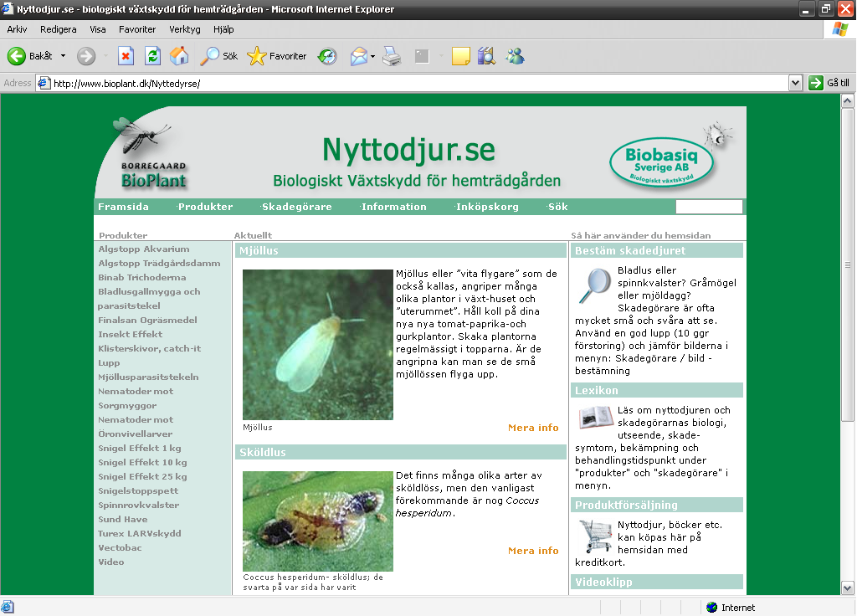Screen dimensions: 857x616
Task: Click the Mail envelope icon
Action: (358, 56)
